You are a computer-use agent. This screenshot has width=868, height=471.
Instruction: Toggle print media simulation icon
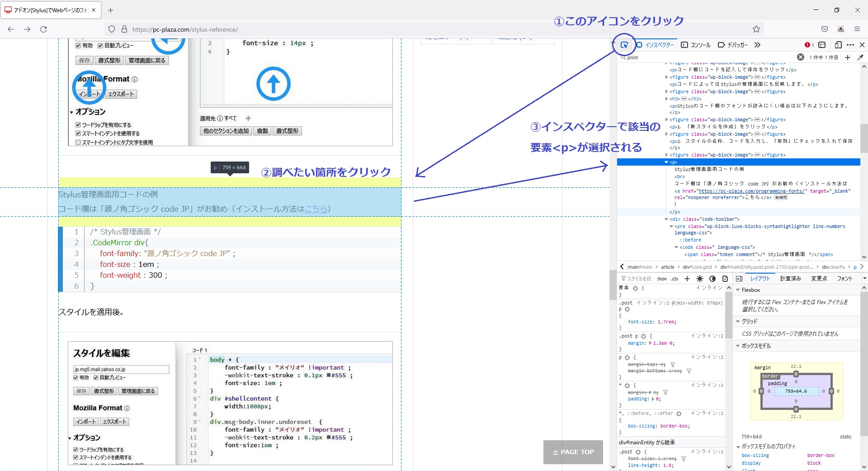[x=725, y=279]
